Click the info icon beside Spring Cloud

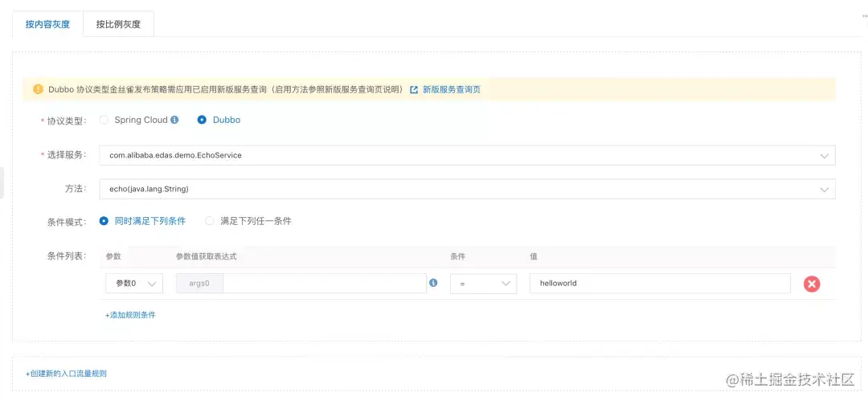point(174,120)
